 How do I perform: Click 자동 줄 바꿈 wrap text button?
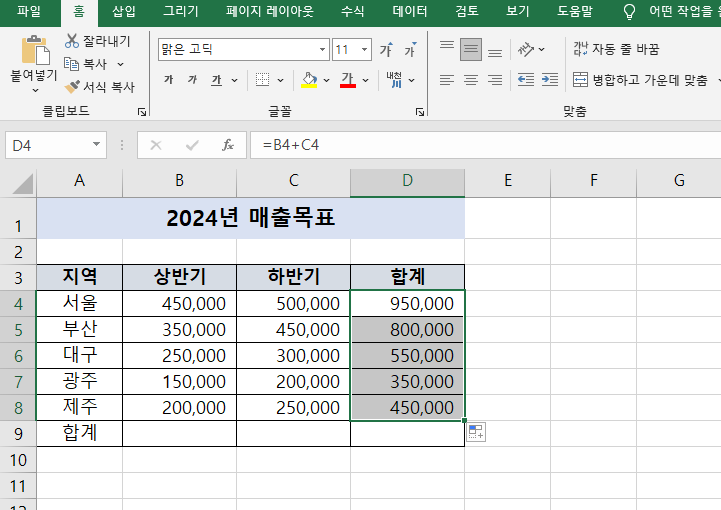(x=616, y=49)
